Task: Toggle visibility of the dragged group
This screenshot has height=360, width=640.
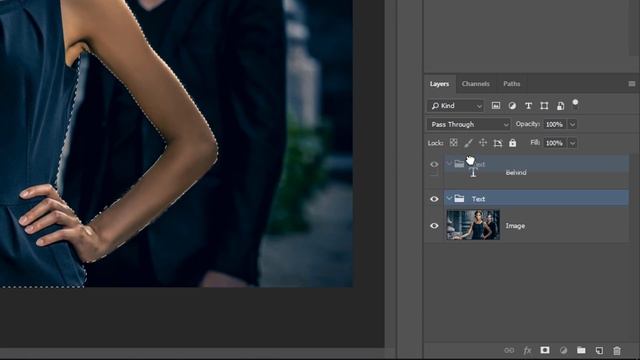Action: click(434, 164)
